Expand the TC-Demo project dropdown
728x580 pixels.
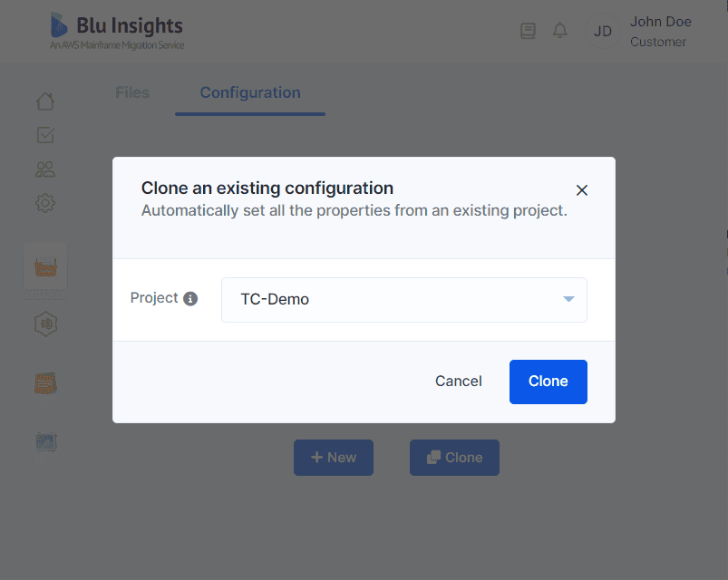tap(404, 300)
